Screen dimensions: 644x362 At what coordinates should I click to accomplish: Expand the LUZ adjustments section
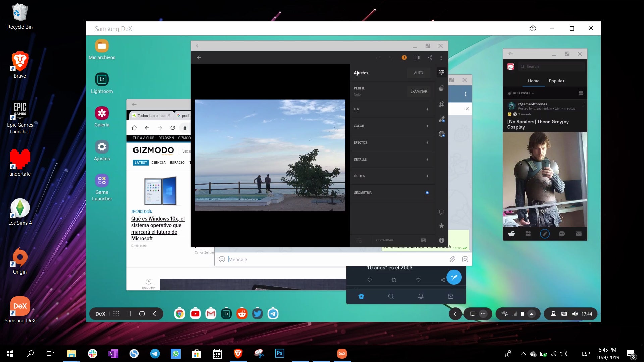[x=391, y=109]
